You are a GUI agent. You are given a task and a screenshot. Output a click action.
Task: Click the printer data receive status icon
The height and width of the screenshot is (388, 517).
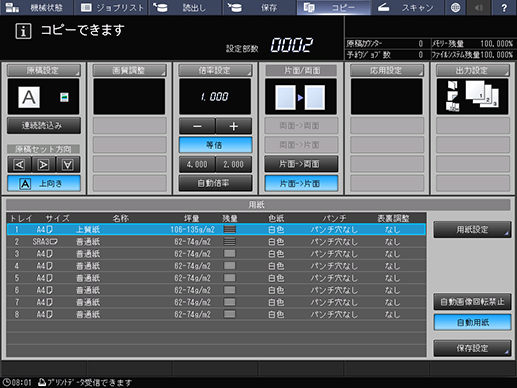42,382
